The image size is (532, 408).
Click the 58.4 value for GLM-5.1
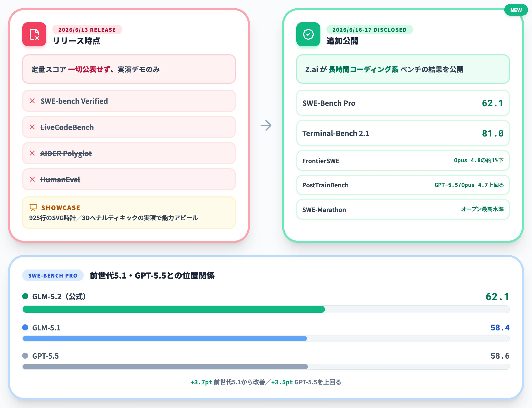(x=500, y=328)
